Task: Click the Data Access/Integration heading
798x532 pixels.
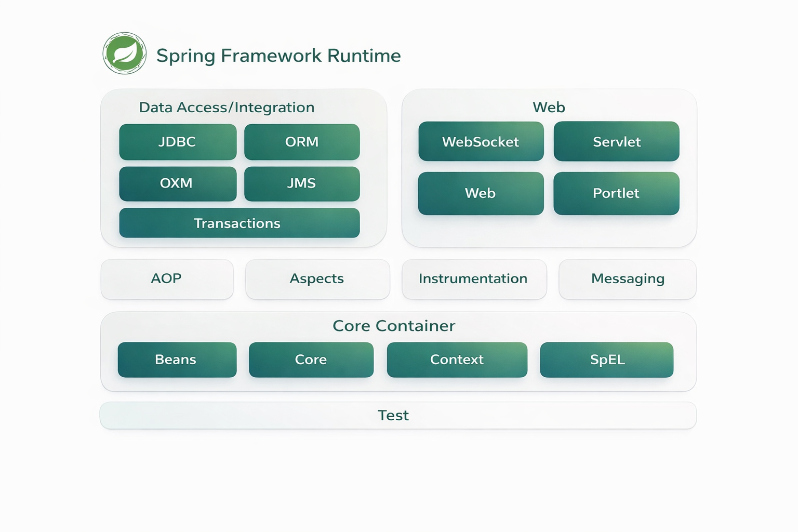Action: 227,108
